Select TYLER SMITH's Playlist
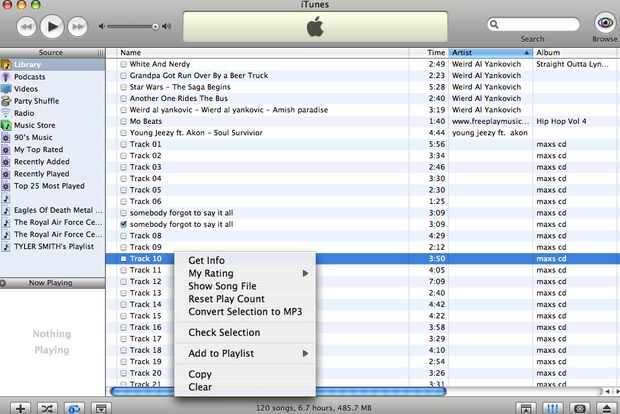 tap(52, 246)
